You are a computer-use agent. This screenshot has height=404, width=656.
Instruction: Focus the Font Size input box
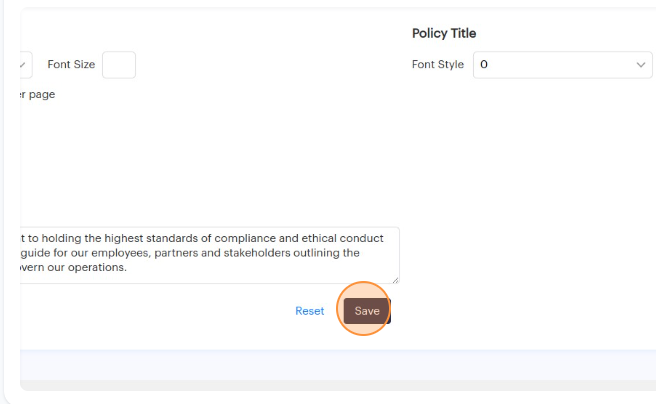tap(119, 65)
